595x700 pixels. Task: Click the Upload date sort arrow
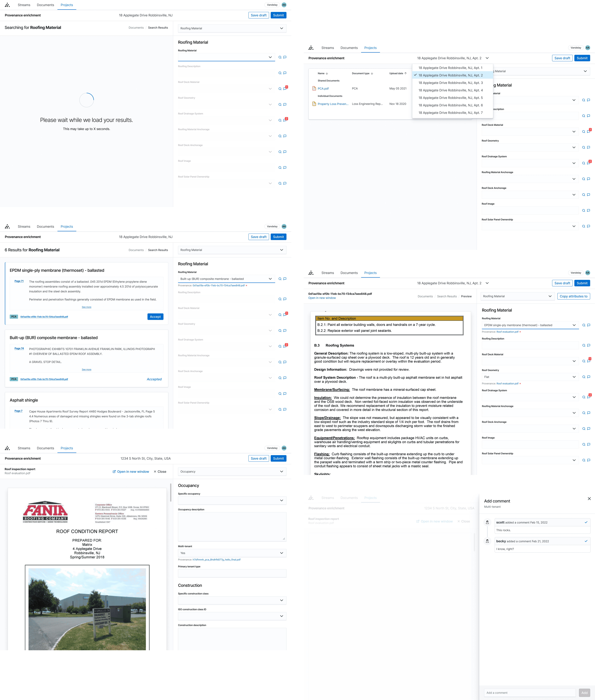(405, 73)
